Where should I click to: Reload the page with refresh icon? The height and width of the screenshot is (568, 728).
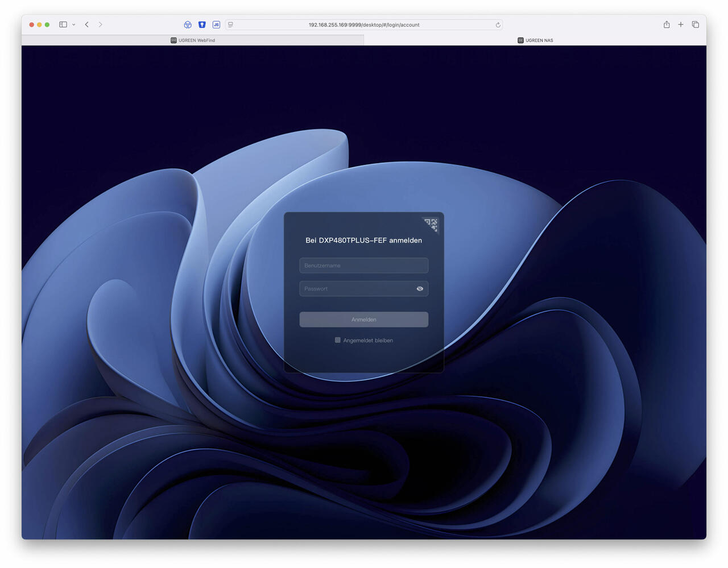[x=498, y=24]
